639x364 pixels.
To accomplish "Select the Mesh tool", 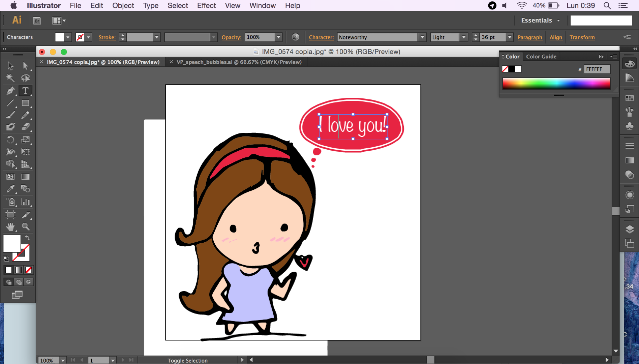I will [10, 177].
